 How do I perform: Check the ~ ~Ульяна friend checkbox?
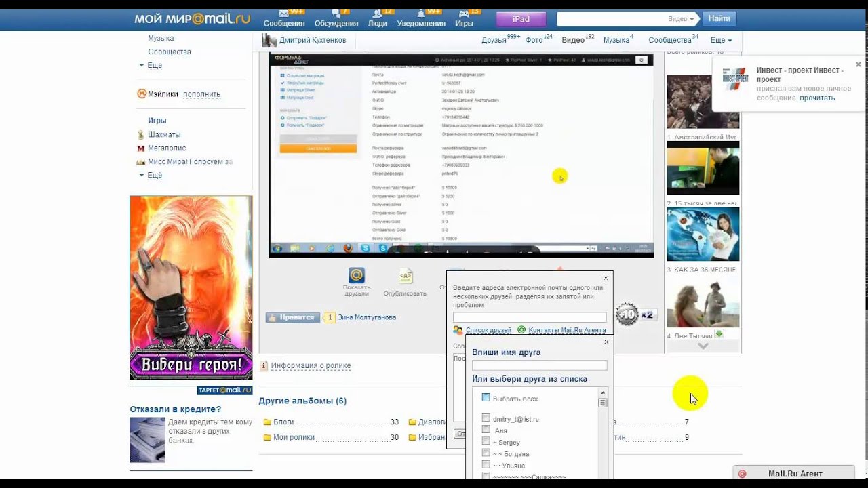[x=486, y=464]
